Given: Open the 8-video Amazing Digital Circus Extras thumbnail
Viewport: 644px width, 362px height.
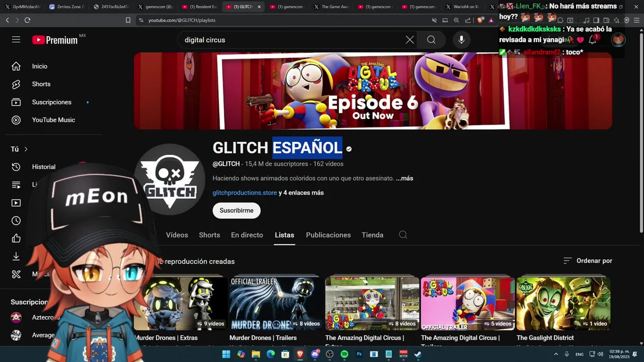Looking at the screenshot, I should point(372,303).
